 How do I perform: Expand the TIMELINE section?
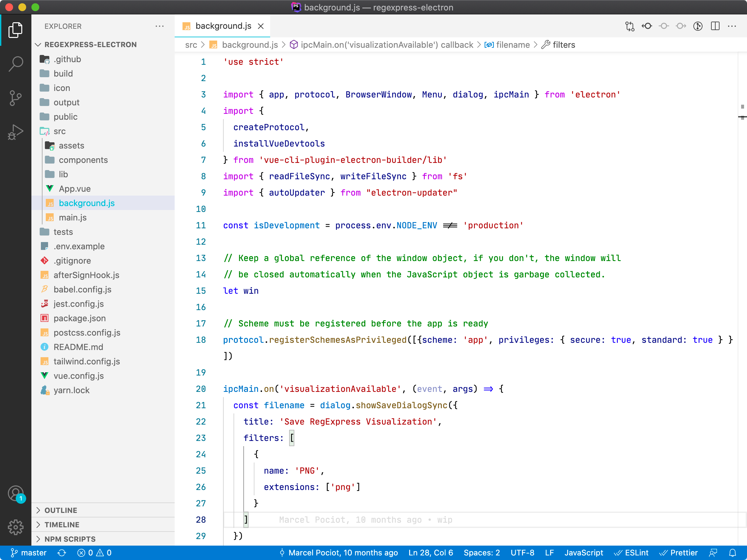pos(103,525)
